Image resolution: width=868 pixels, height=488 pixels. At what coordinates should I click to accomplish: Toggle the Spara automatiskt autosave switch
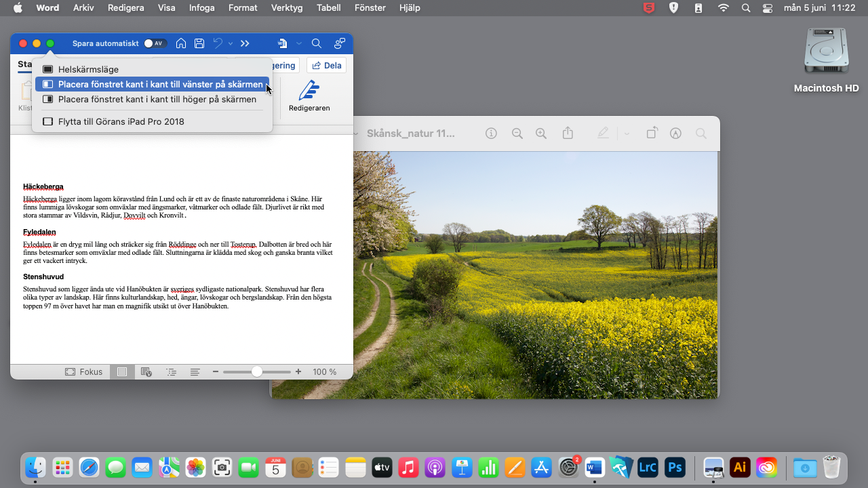click(x=155, y=43)
